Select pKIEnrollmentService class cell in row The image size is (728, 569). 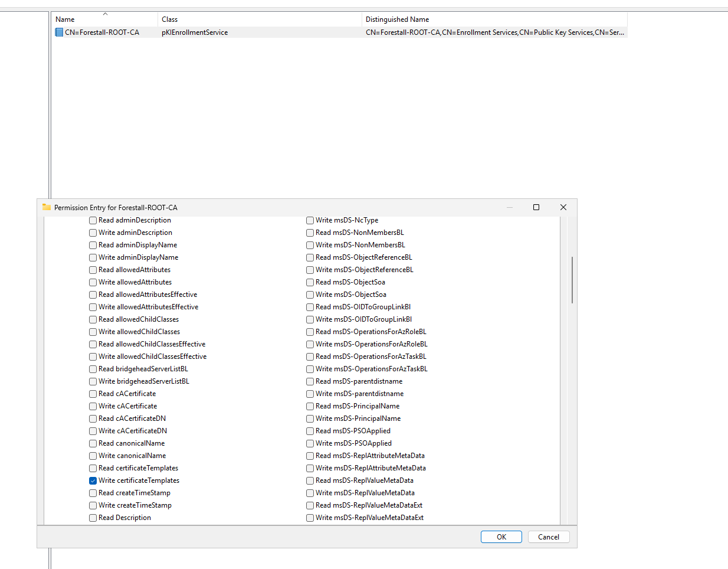click(x=195, y=32)
